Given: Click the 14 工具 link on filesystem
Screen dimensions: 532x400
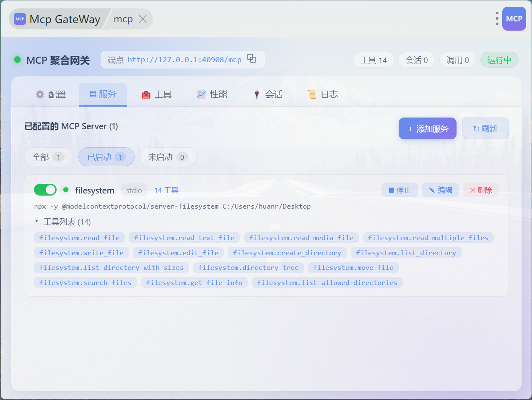Looking at the screenshot, I should tap(166, 190).
